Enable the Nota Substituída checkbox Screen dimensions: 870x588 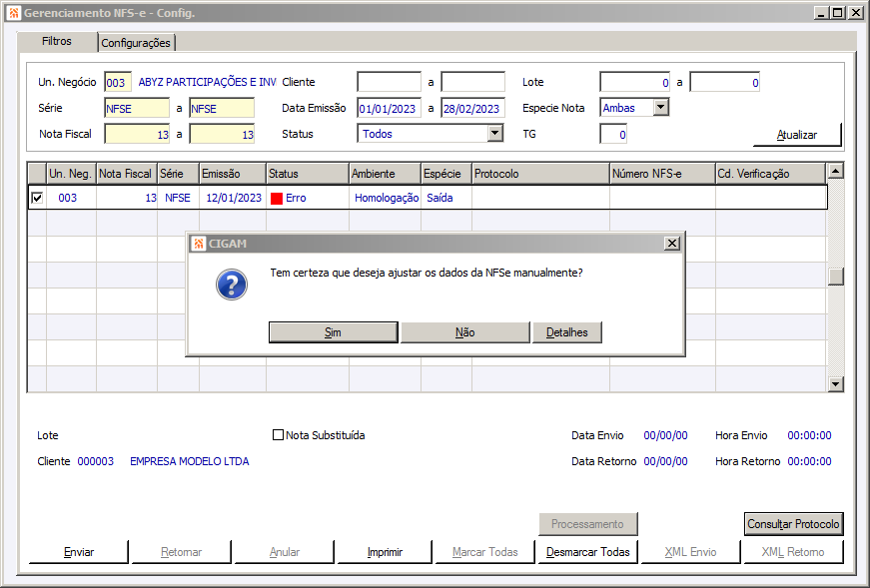278,435
